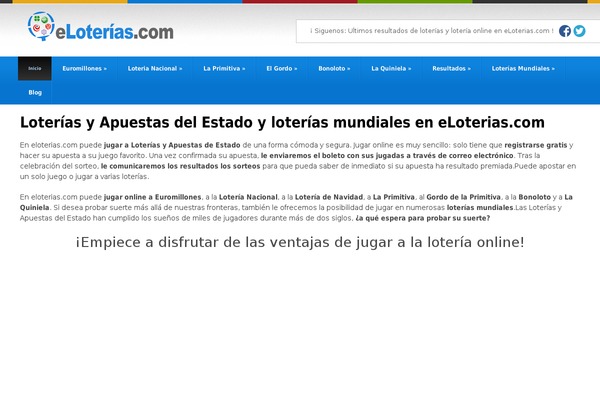600x400 pixels.
Task: Click the bold text 'loterías mundiales'
Action: pos(480,208)
